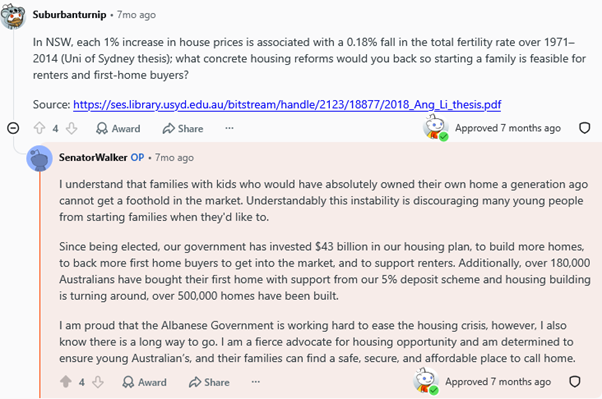The image size is (602, 399).
Task: Give an Award to SenatorWalker's reply
Action: point(144,382)
